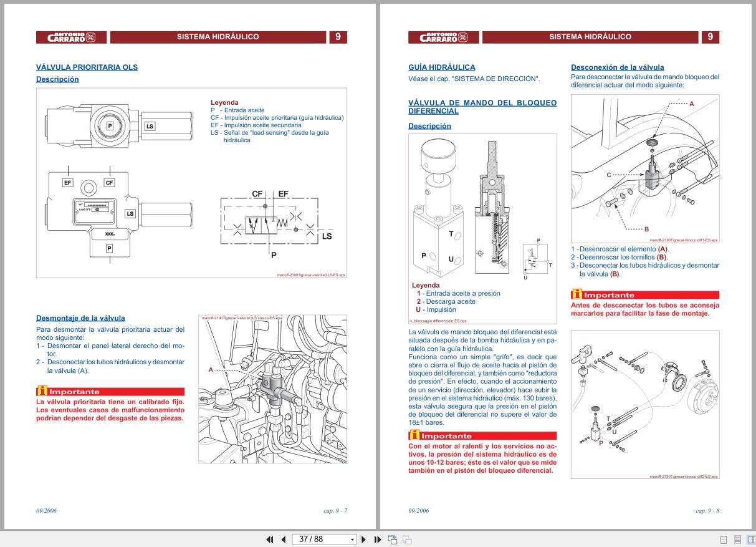Click the next view navigation icon
The image size is (756, 547).
[x=407, y=540]
